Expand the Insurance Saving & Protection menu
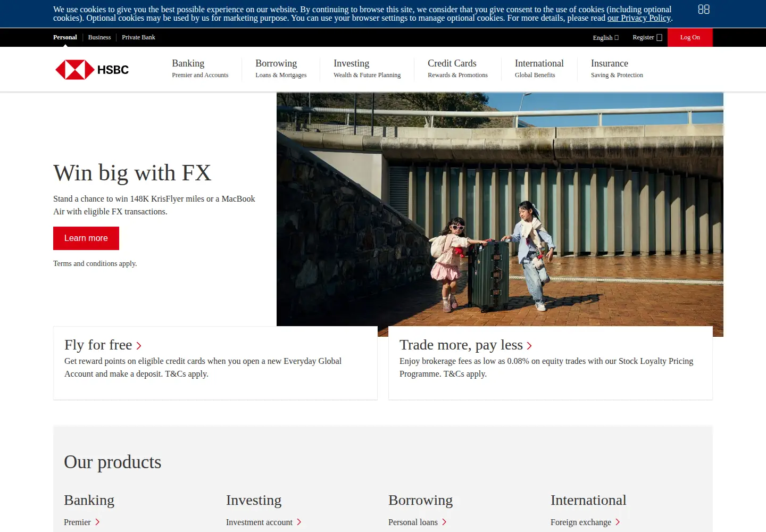Image resolution: width=766 pixels, height=532 pixels. point(617,69)
